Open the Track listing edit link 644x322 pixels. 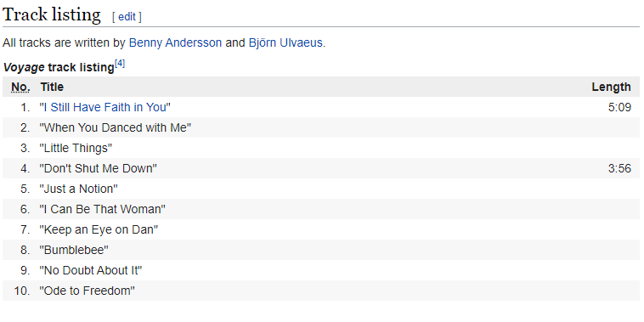(x=127, y=17)
